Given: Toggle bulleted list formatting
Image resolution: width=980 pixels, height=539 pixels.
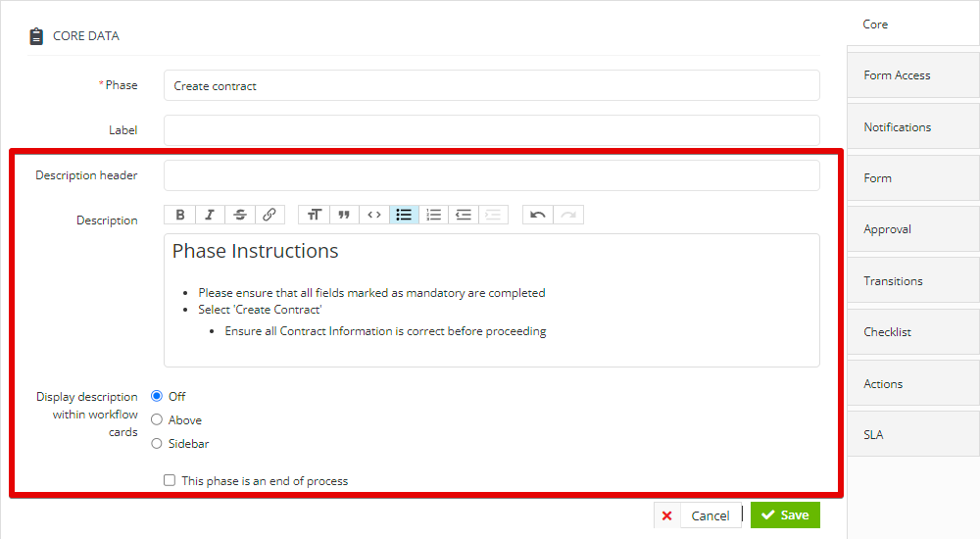Looking at the screenshot, I should [x=404, y=215].
